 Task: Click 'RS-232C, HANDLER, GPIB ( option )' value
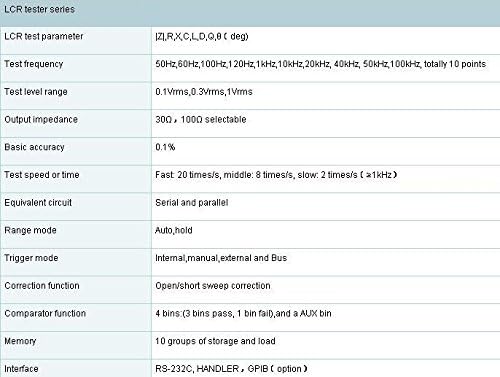(x=231, y=369)
